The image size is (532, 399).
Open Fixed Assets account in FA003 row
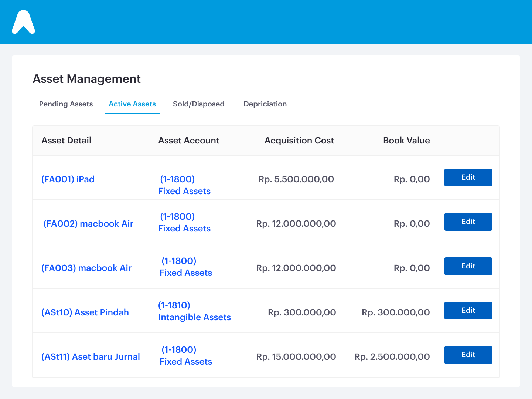click(x=186, y=267)
